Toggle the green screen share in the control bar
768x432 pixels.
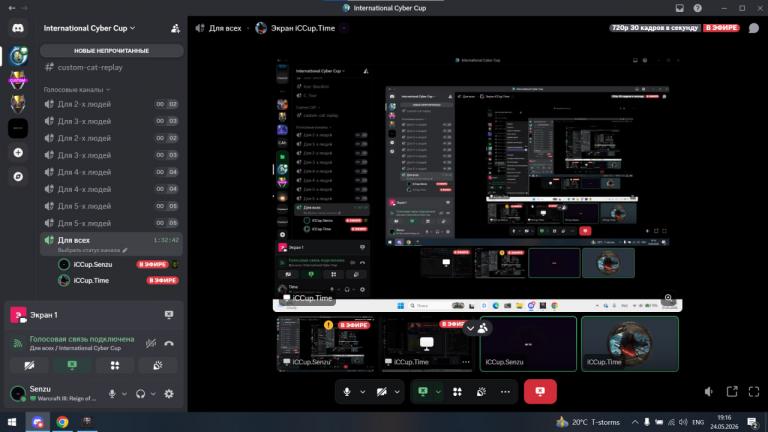423,392
